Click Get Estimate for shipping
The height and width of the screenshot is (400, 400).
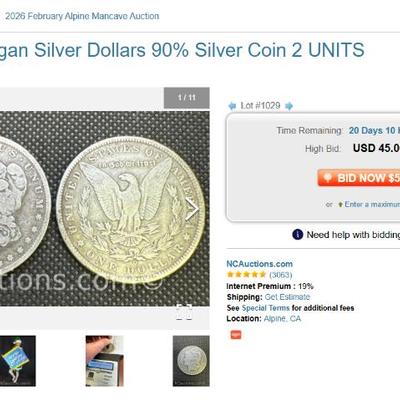287,297
